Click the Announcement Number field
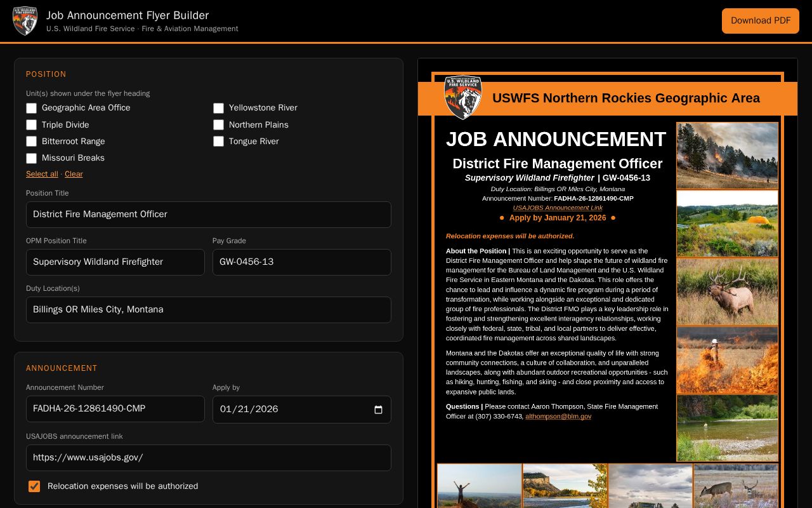Image resolution: width=812 pixels, height=508 pixels. (115, 409)
